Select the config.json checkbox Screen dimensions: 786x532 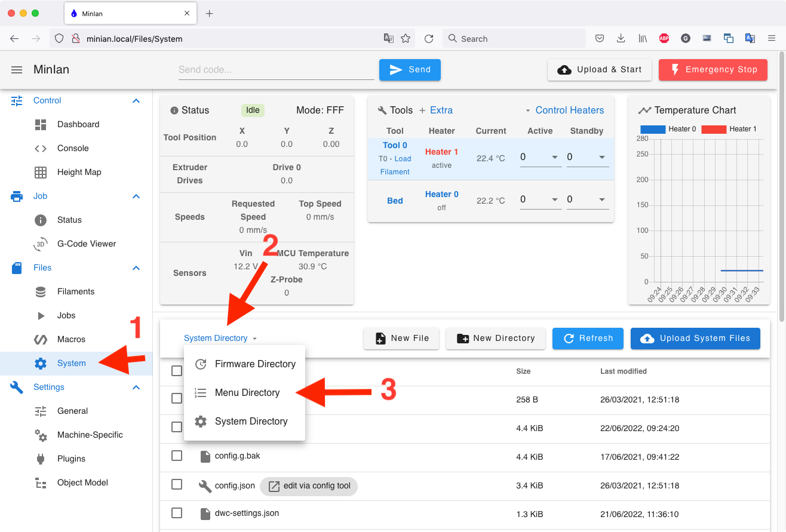[177, 484]
